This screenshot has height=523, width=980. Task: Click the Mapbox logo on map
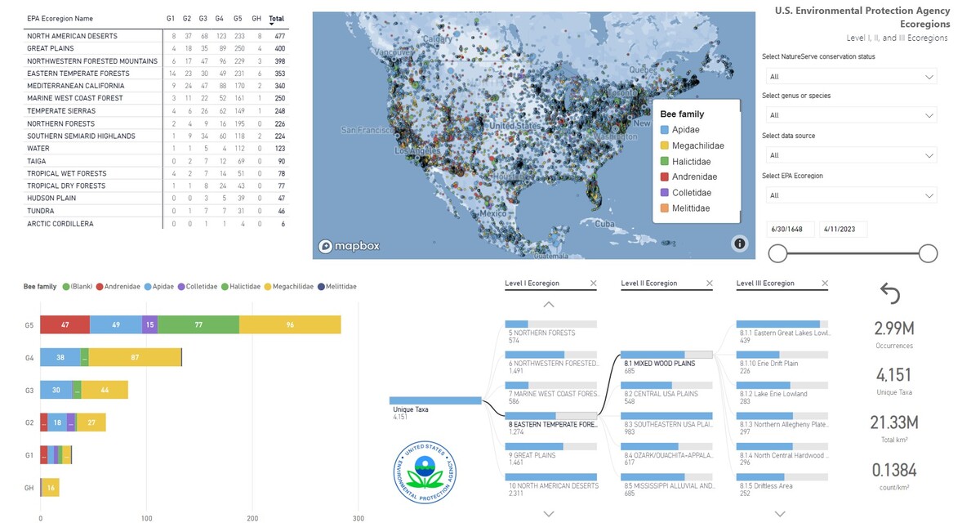point(349,246)
